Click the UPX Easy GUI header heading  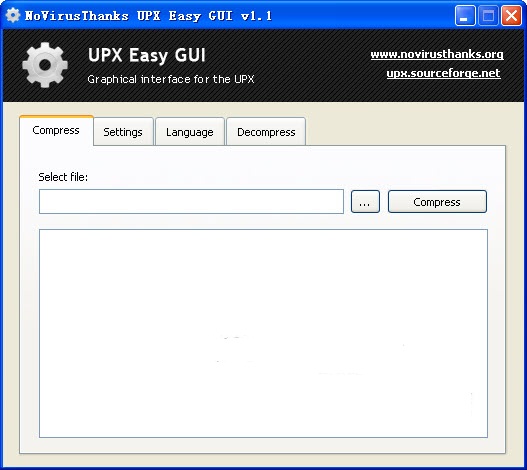click(147, 55)
